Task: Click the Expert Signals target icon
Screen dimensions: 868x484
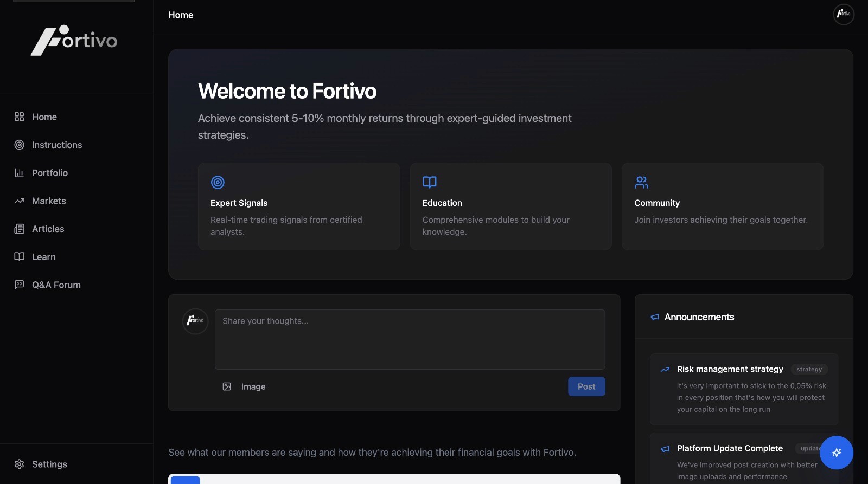Action: [218, 182]
